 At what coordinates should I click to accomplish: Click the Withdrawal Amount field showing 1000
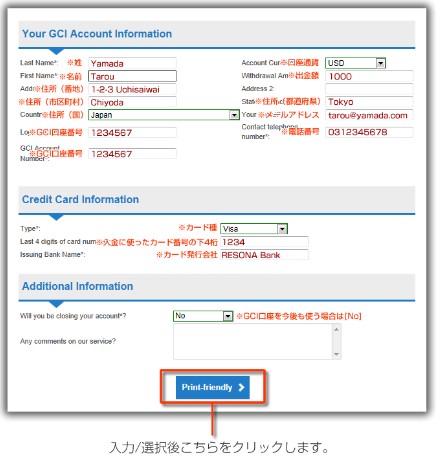point(369,76)
